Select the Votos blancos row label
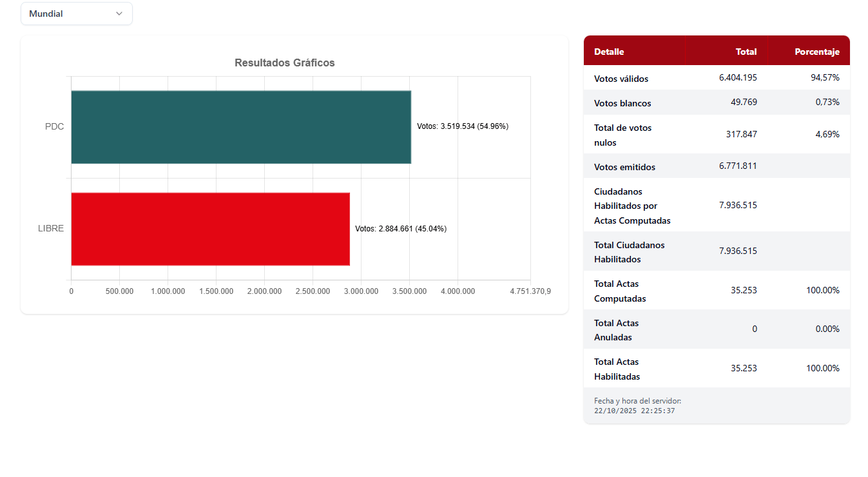Screen dimensions: 868x477 [x=622, y=103]
